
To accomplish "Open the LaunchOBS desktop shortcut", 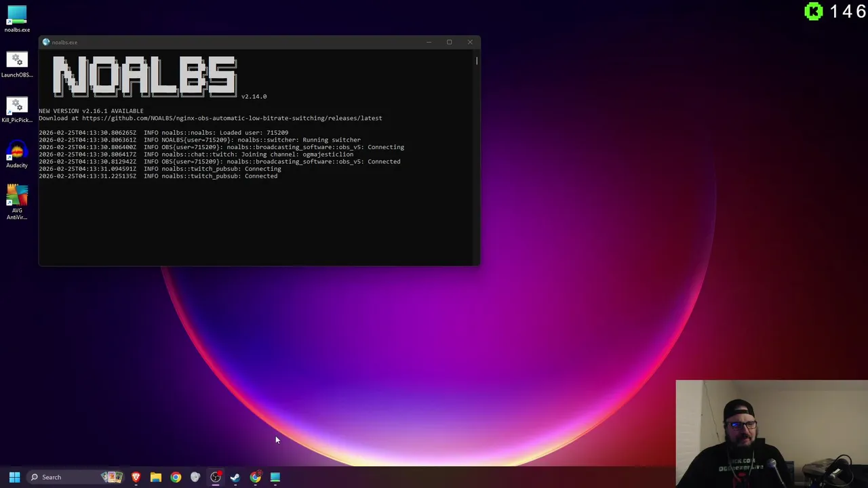I will tap(17, 64).
